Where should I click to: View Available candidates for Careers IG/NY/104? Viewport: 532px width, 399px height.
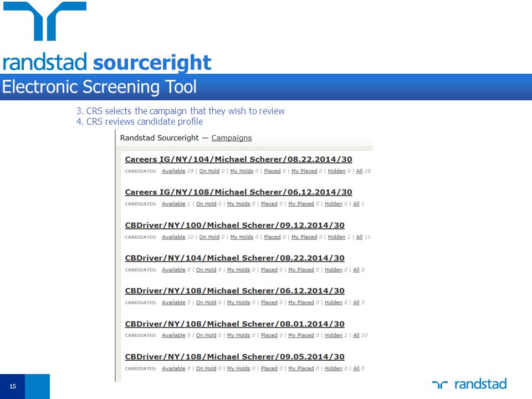click(x=173, y=171)
